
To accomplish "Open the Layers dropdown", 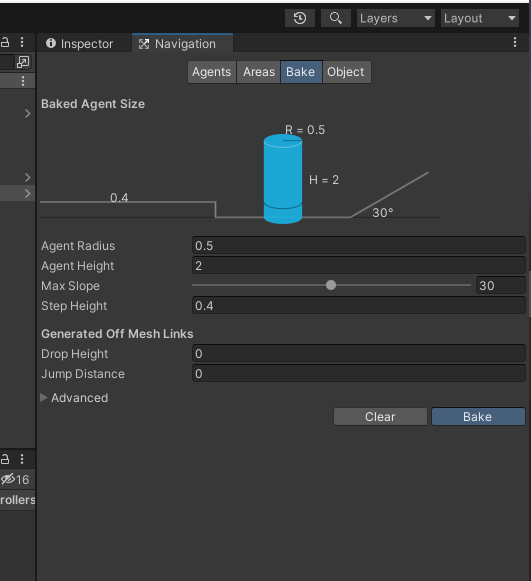I will coord(396,18).
